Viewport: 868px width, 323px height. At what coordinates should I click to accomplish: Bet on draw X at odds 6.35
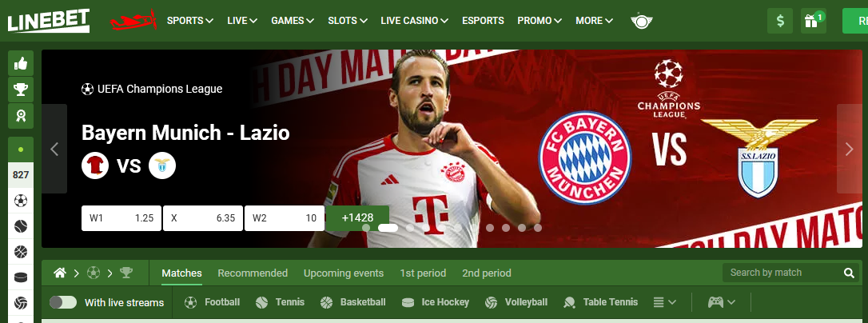(202, 218)
